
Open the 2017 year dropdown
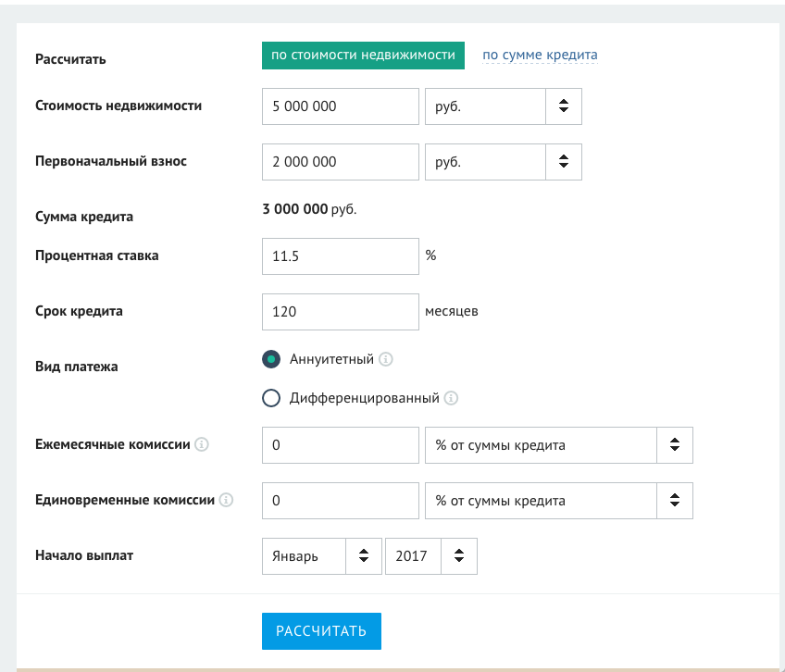coord(431,556)
